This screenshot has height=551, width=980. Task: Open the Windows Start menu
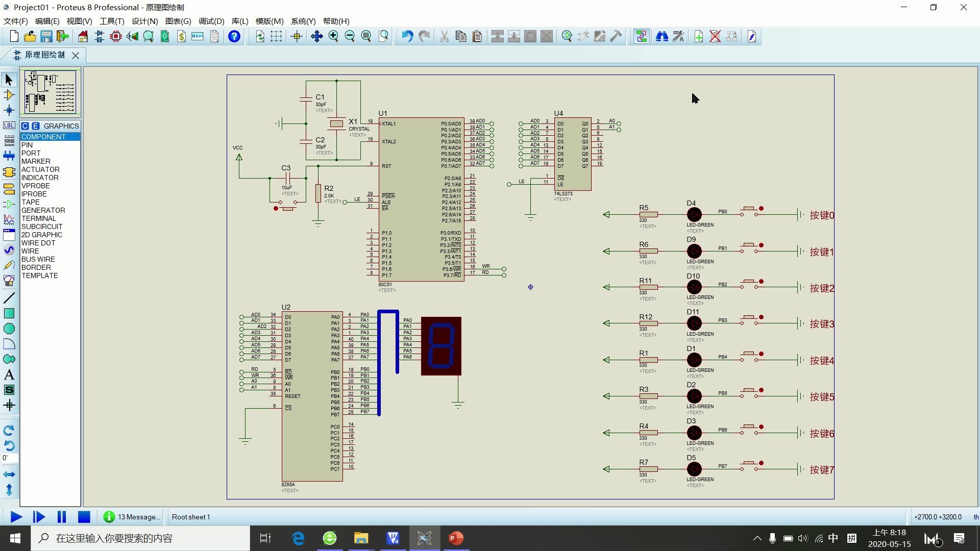[x=15, y=538]
